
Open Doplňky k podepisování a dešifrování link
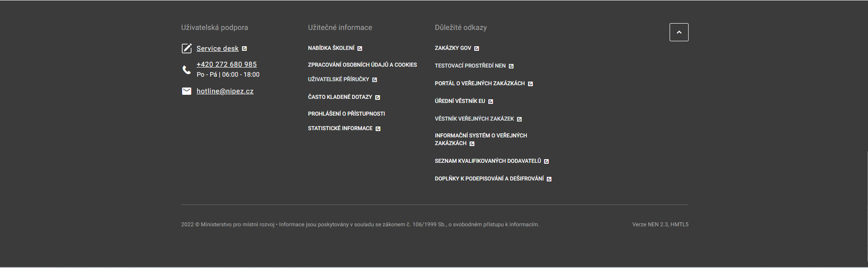point(489,179)
